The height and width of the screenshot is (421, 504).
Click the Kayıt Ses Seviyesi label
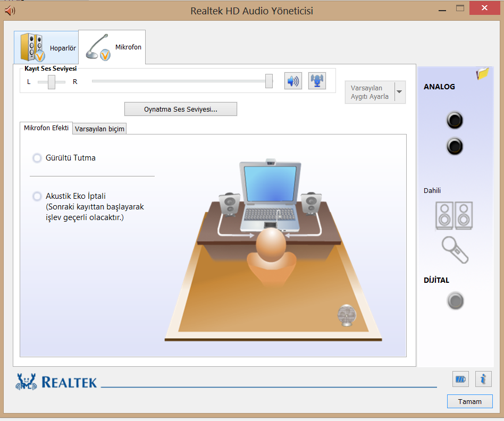point(51,69)
